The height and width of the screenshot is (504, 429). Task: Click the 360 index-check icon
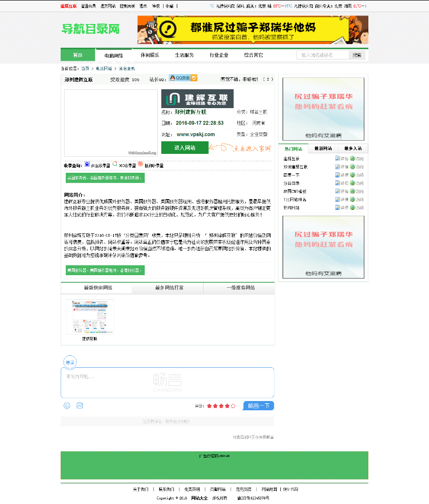(x=115, y=164)
